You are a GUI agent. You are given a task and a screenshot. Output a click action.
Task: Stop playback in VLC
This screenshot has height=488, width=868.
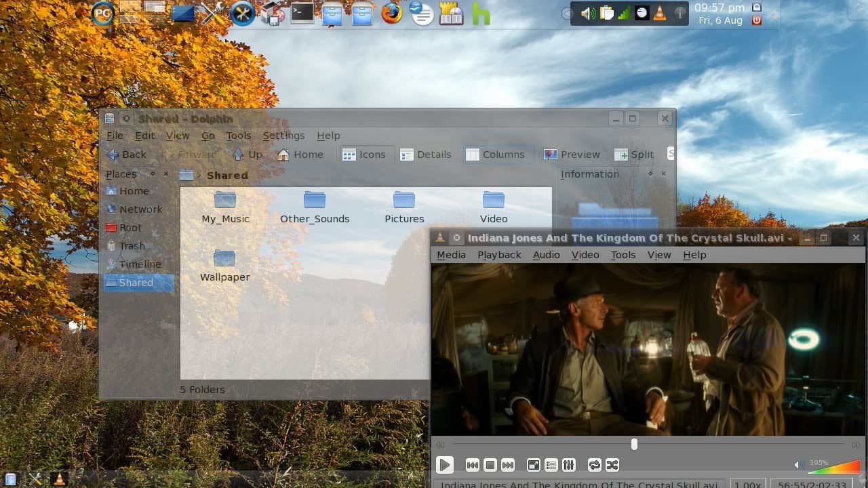[x=490, y=465]
